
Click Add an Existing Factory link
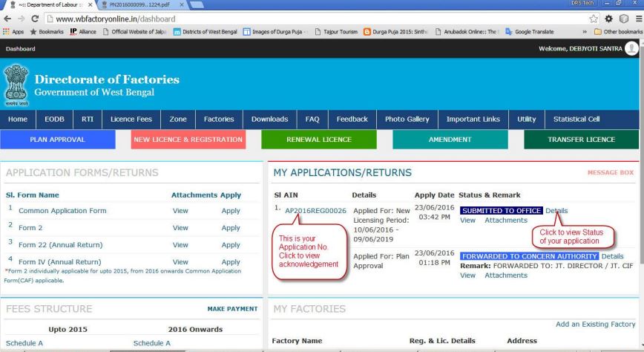pos(596,324)
